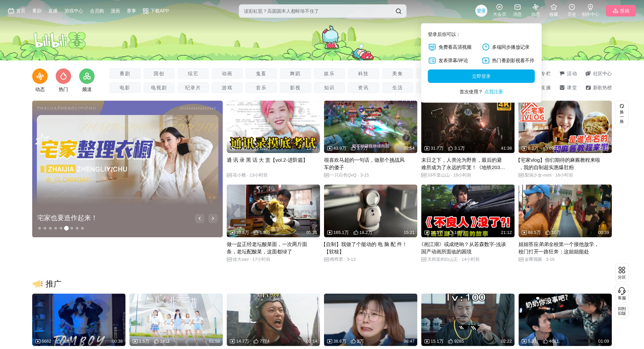Open 游戏中心 in top navigation

tap(74, 11)
